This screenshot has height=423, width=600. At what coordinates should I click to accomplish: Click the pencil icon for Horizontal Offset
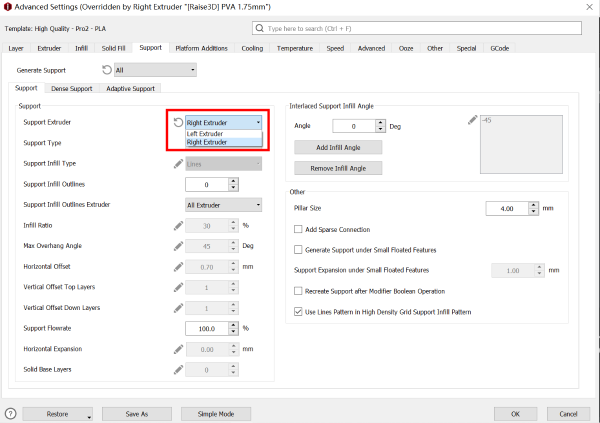click(178, 267)
